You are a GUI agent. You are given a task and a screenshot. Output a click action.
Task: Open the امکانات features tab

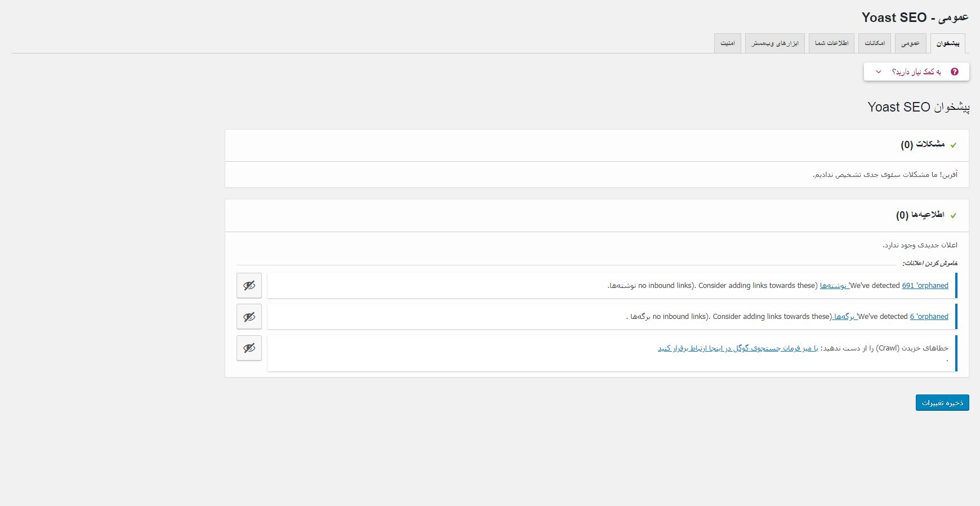point(875,43)
